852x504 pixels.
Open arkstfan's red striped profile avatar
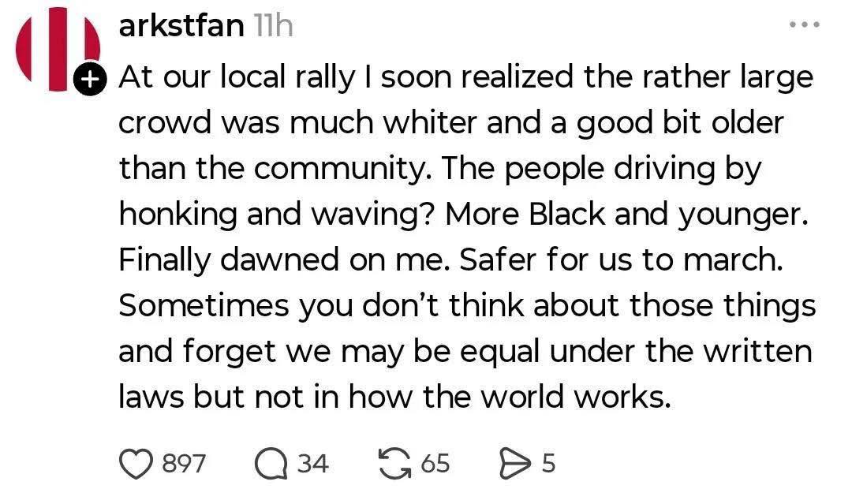[57, 49]
